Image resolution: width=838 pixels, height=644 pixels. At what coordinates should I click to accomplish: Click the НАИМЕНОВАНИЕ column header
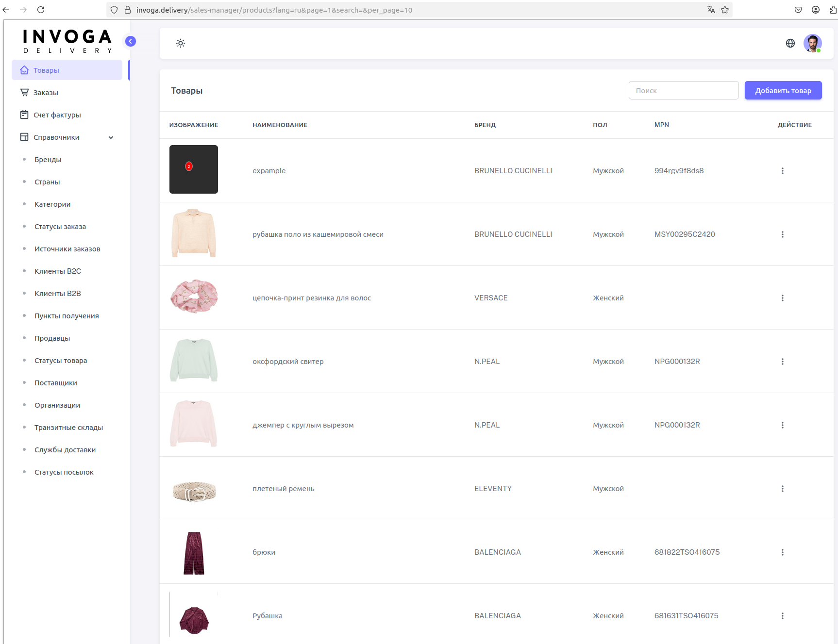tap(280, 125)
